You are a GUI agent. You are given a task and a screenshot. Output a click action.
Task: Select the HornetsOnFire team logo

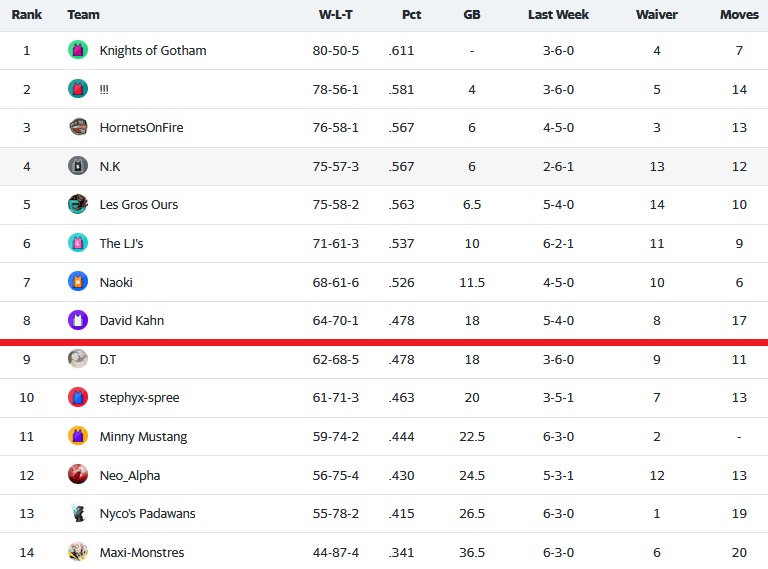click(x=78, y=127)
